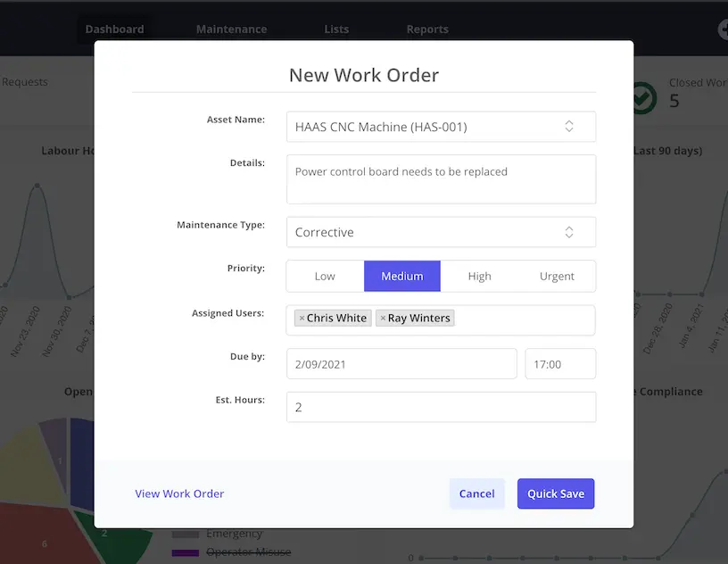Viewport: 728px width, 564px height.
Task: Open the View Work Order link
Action: (179, 493)
